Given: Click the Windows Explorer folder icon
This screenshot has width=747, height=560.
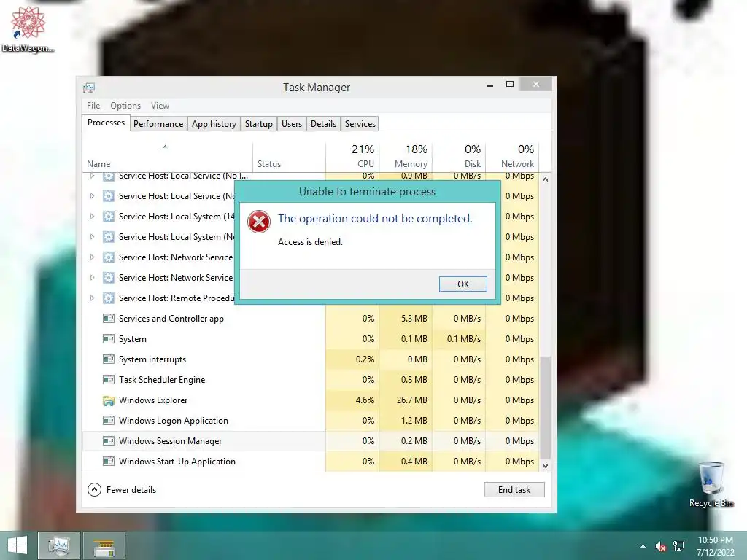Looking at the screenshot, I should click(x=109, y=400).
